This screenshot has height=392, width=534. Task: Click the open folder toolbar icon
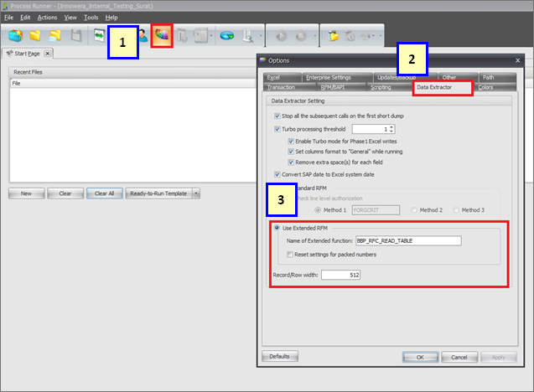[x=36, y=36]
